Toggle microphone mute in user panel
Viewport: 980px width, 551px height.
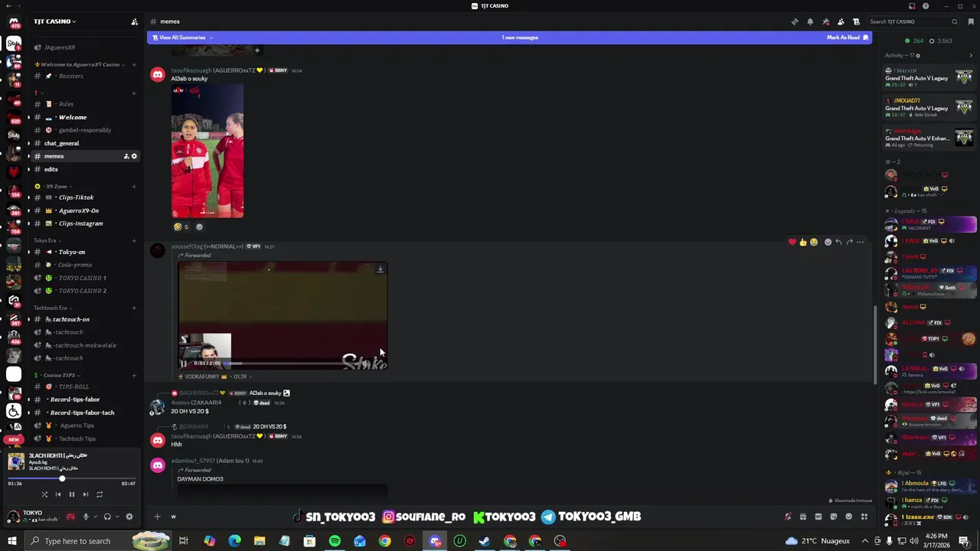pos(86,517)
